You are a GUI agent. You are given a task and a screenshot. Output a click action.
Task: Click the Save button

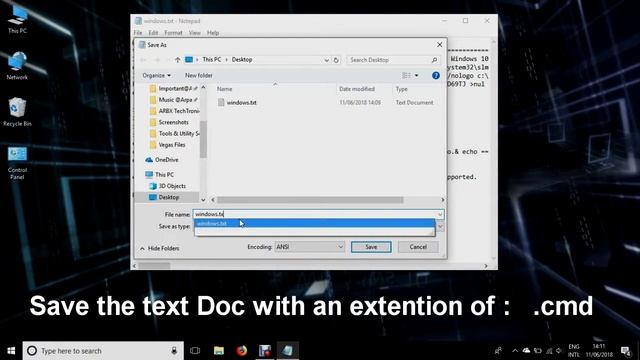[371, 247]
